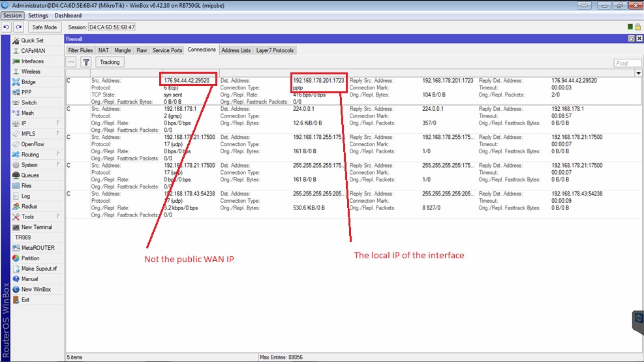Open the Queues menu
Viewport: 644px width, 362px height.
tap(30, 175)
